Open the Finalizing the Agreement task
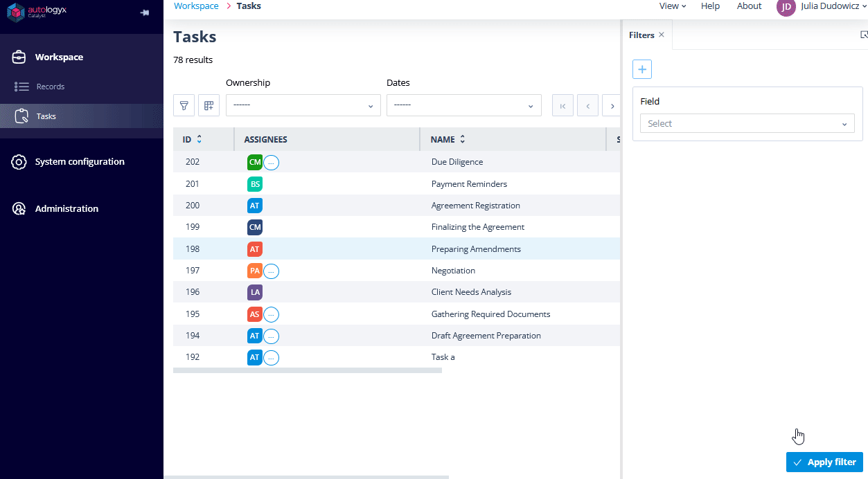The height and width of the screenshot is (479, 868). (478, 227)
